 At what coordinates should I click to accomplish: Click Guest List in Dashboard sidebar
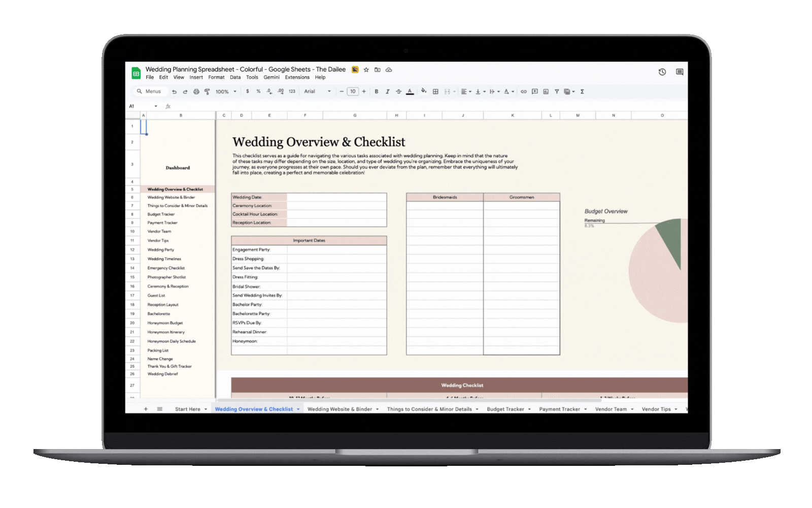(x=156, y=296)
